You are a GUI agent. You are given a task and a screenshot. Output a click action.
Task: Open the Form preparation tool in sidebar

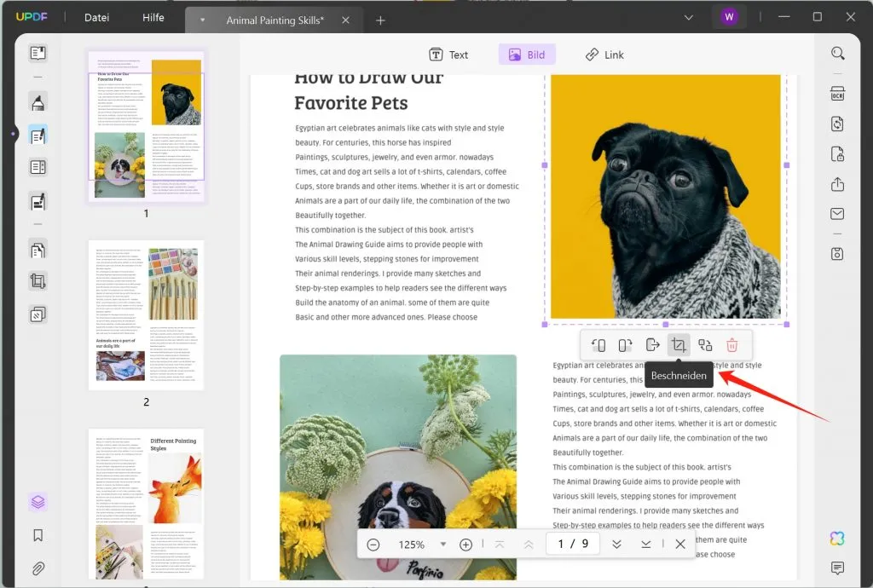(x=38, y=167)
